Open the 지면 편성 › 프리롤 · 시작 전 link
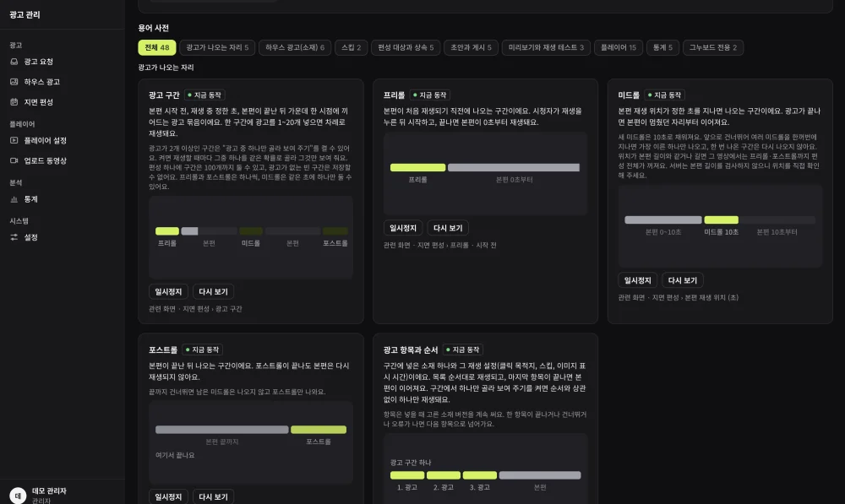This screenshot has height=504, width=845. click(x=457, y=246)
